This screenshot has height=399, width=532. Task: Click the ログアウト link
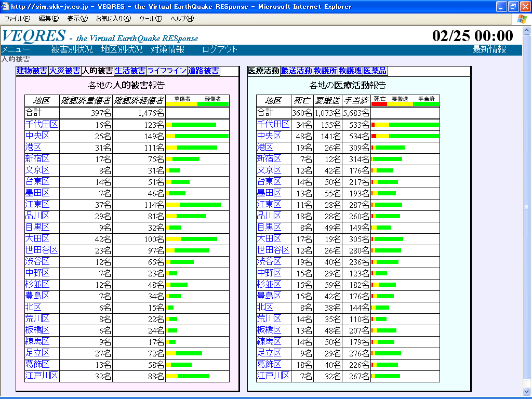(x=219, y=49)
